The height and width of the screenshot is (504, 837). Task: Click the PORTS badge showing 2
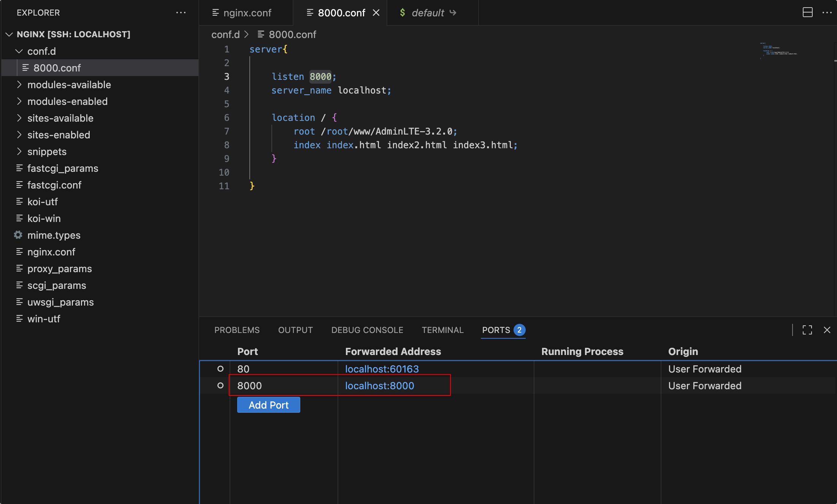point(519,330)
